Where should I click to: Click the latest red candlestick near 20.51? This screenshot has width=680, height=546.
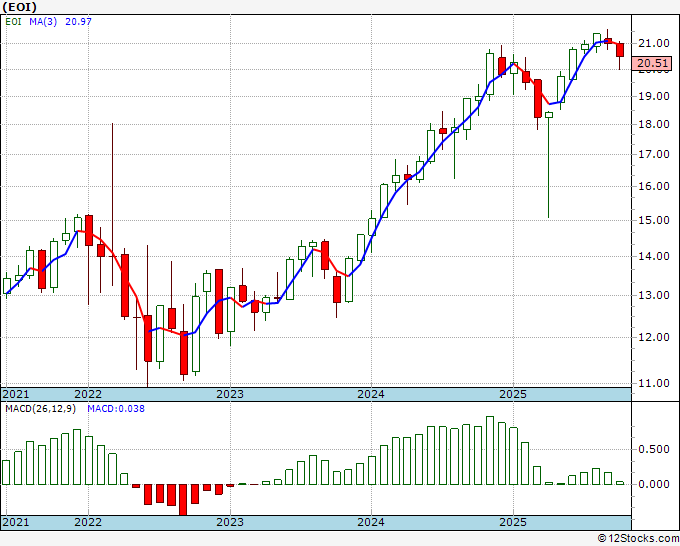(620, 50)
